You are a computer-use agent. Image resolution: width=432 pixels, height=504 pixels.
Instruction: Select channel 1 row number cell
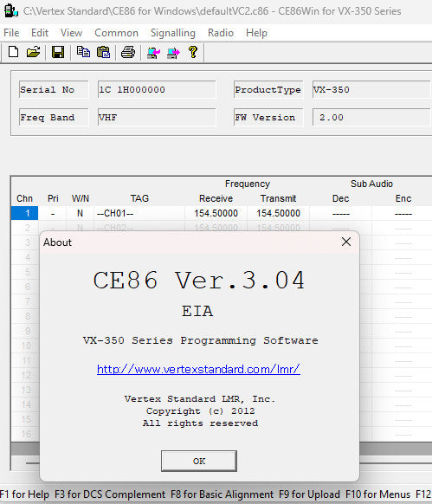click(25, 213)
